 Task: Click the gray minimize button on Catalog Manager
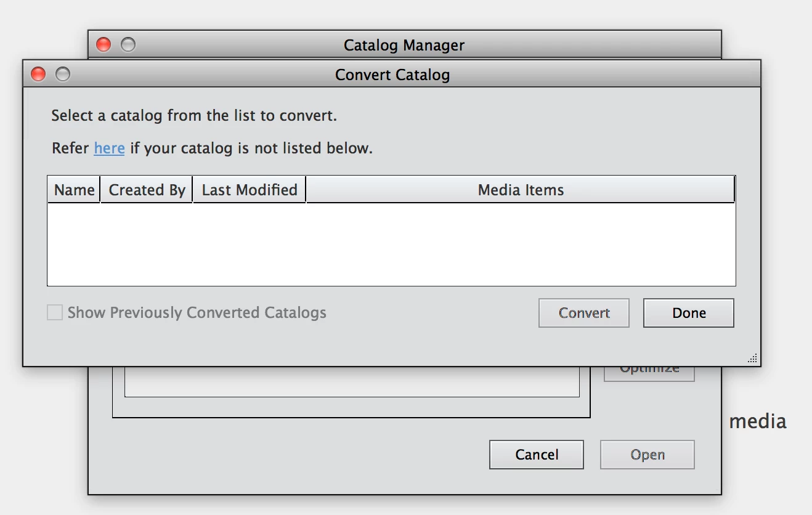(128, 45)
